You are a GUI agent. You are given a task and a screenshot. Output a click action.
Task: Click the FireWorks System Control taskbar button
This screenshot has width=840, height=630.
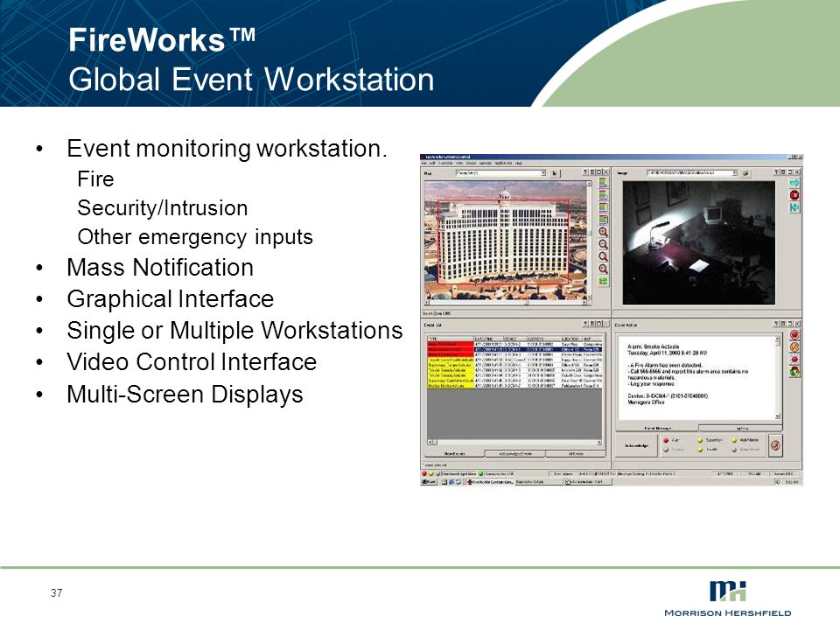tap(490, 482)
